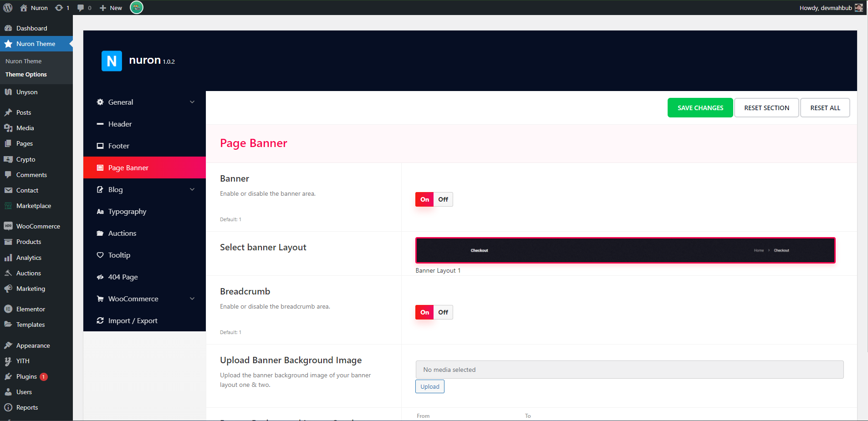This screenshot has height=421, width=868.
Task: Click the General gear icon
Action: pos(100,102)
